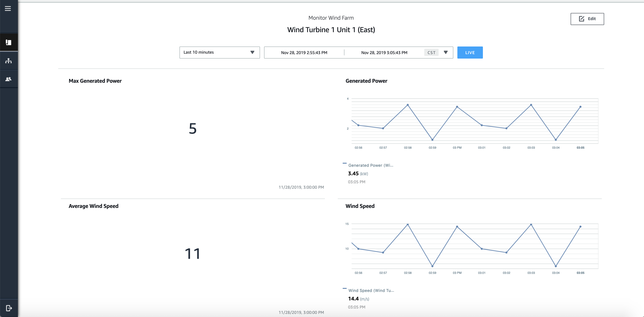Expand the Last 10 minutes dropdown
This screenshot has width=644, height=317.
point(219,53)
